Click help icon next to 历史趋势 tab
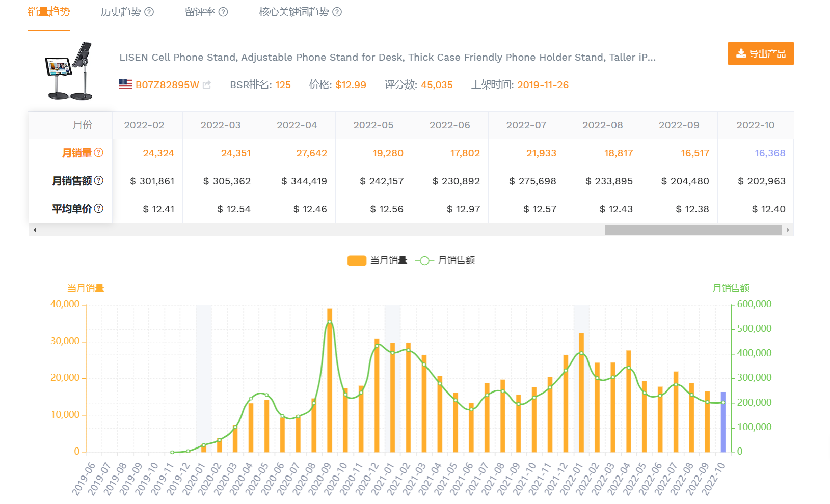The image size is (830, 504). point(149,12)
